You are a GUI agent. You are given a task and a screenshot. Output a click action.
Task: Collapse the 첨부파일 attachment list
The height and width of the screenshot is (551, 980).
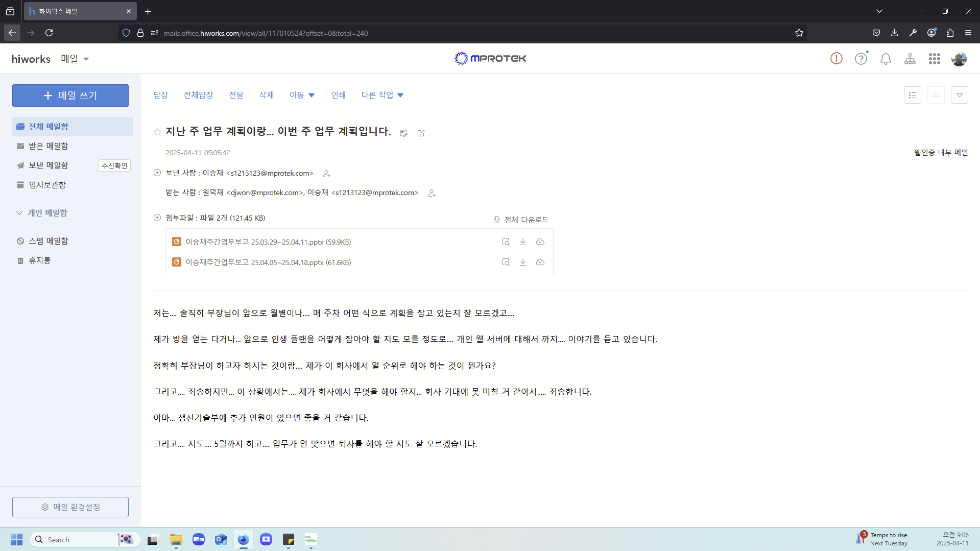coord(157,218)
